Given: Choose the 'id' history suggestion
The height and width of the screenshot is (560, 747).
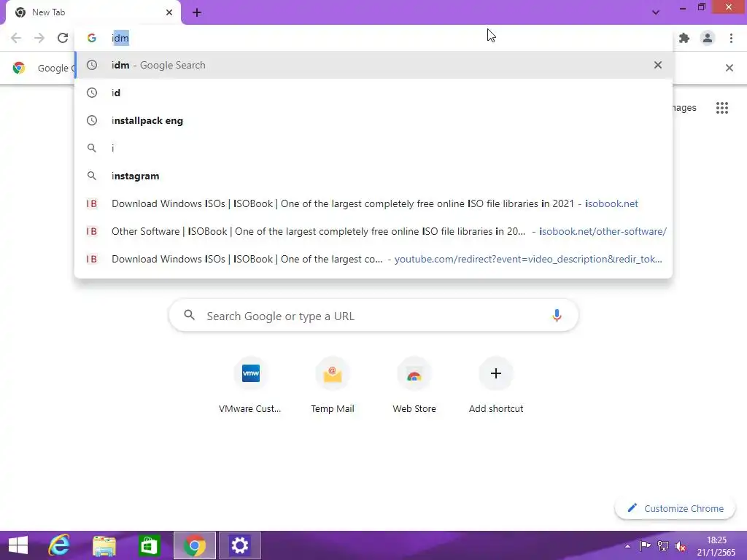Looking at the screenshot, I should click(373, 93).
